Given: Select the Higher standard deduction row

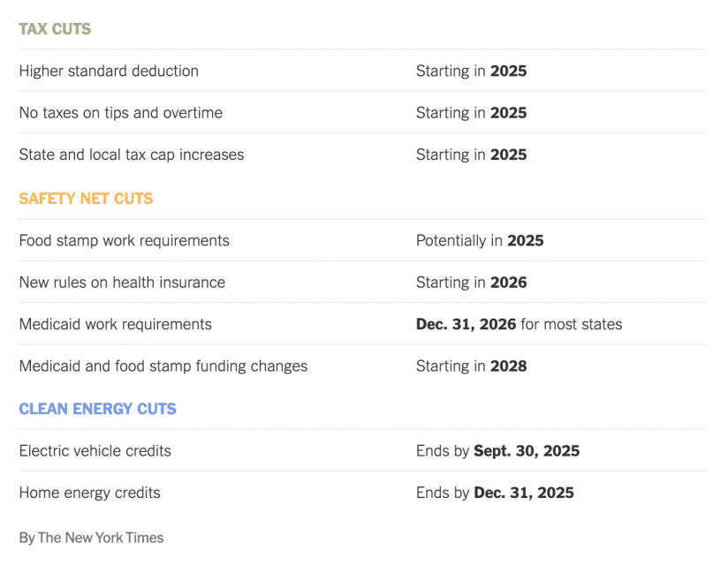Looking at the screenshot, I should (x=362, y=71).
